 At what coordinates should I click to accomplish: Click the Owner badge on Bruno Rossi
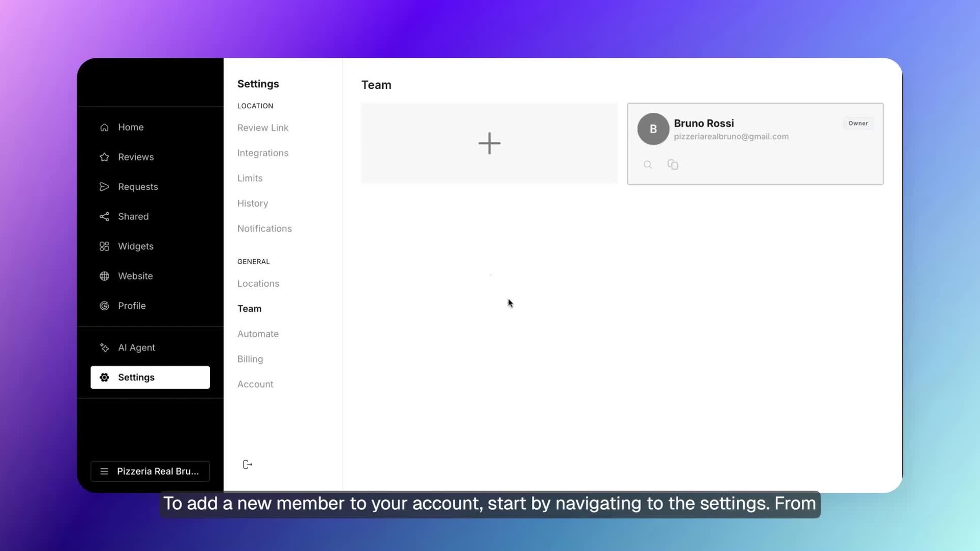[x=858, y=123]
